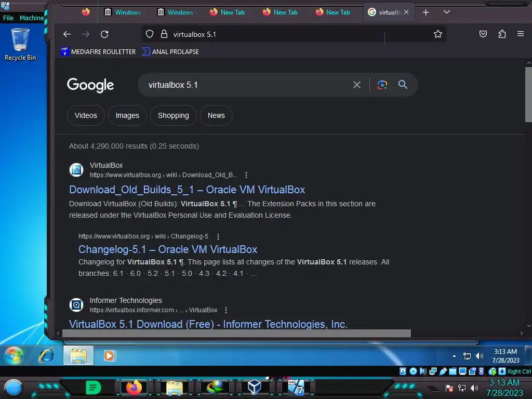Click the Right Ctrl host key label
Screen dimensions: 532x399
pos(519,371)
